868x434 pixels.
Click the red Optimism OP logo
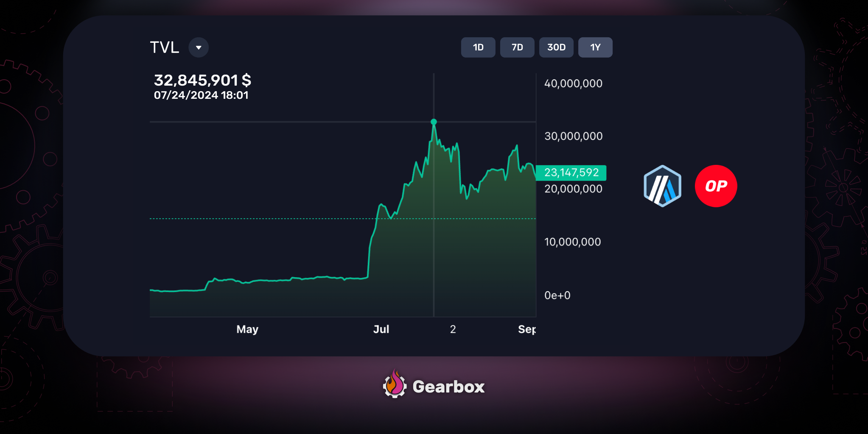716,186
